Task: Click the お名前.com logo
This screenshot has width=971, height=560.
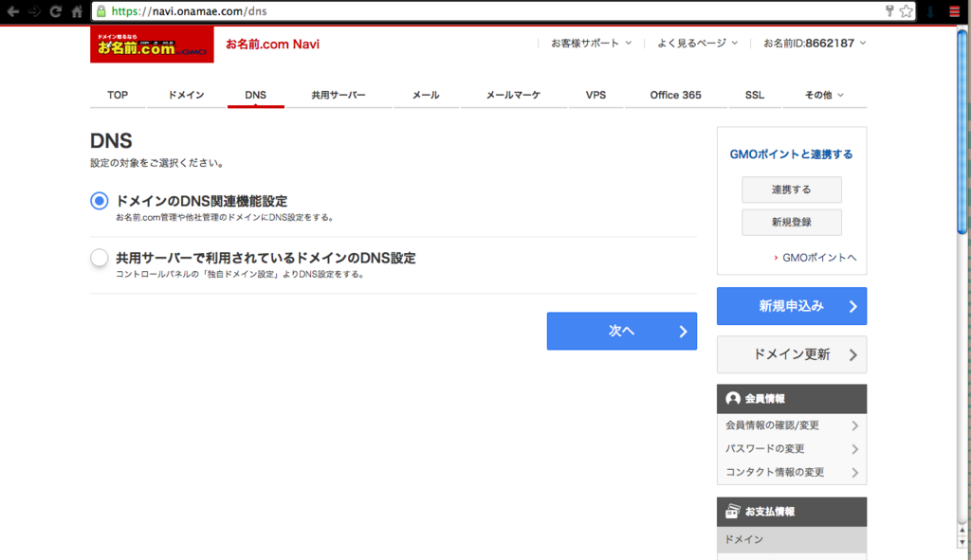Action: [x=152, y=44]
